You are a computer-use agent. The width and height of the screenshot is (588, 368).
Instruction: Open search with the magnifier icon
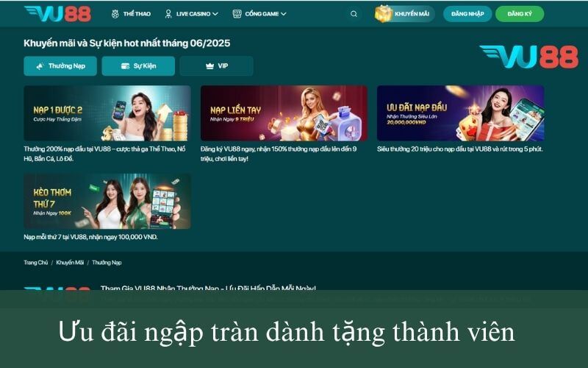(354, 14)
